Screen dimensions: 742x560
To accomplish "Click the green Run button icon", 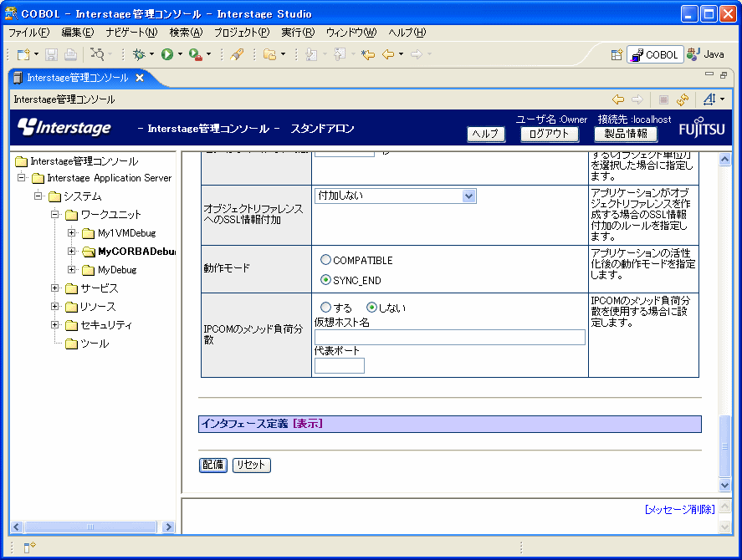I will pos(167,54).
